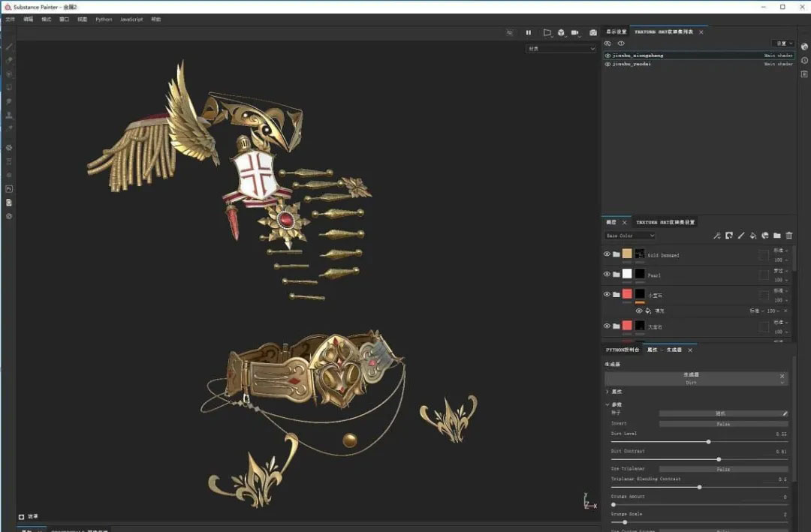Click the Use Triplanar False button
This screenshot has width=811, height=532.
click(723, 469)
